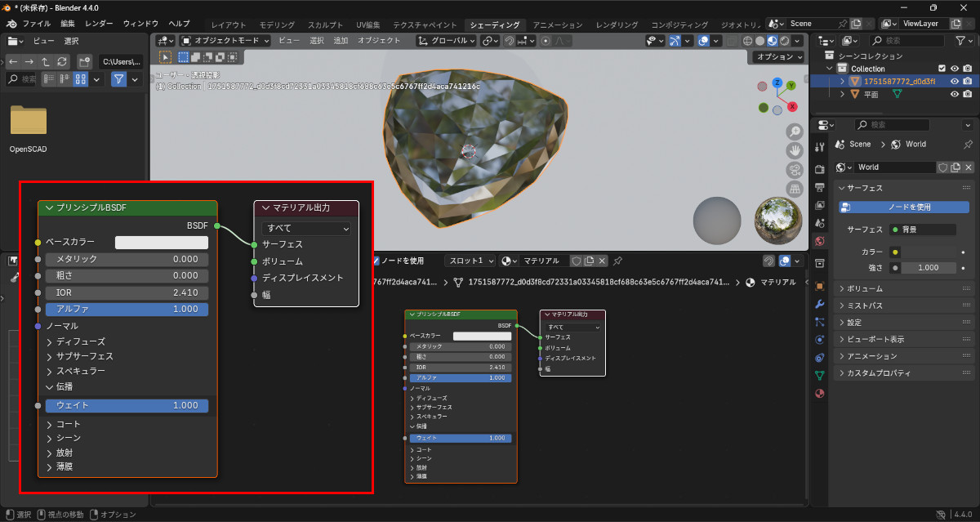Expand the ミストパス panel

coord(905,306)
